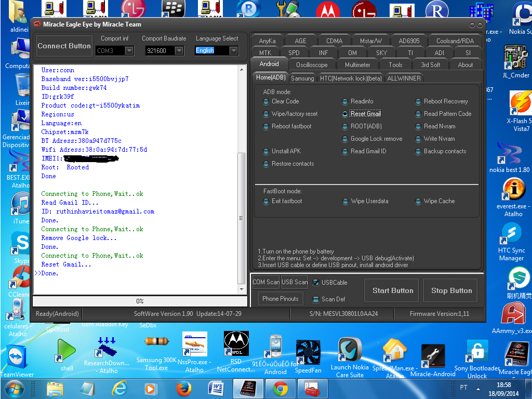
Task: Show hidden system tray icons
Action: click(x=478, y=389)
